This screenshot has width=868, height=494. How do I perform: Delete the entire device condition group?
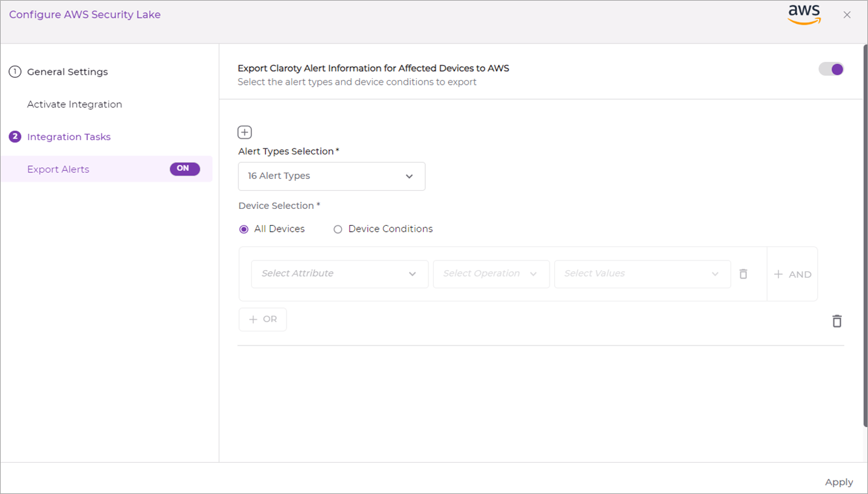pos(837,321)
